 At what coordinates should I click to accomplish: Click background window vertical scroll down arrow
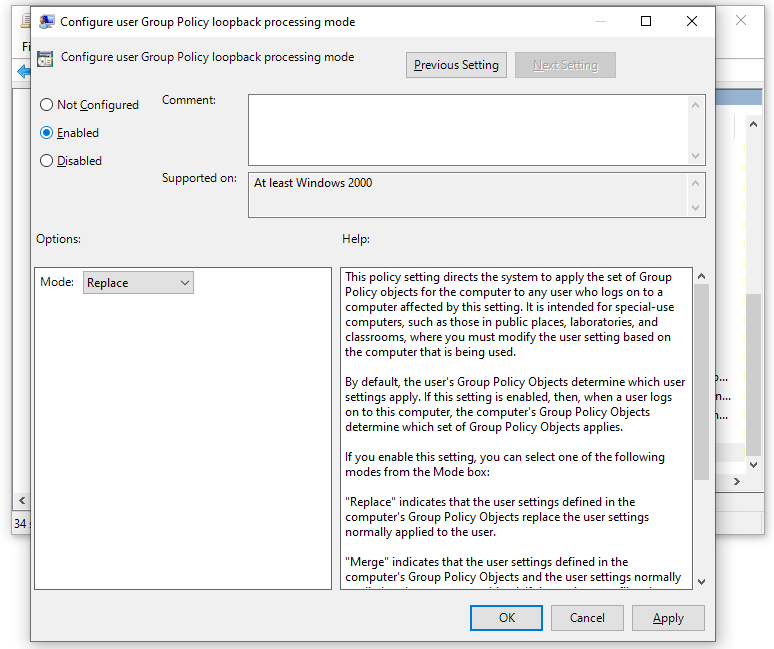click(753, 464)
